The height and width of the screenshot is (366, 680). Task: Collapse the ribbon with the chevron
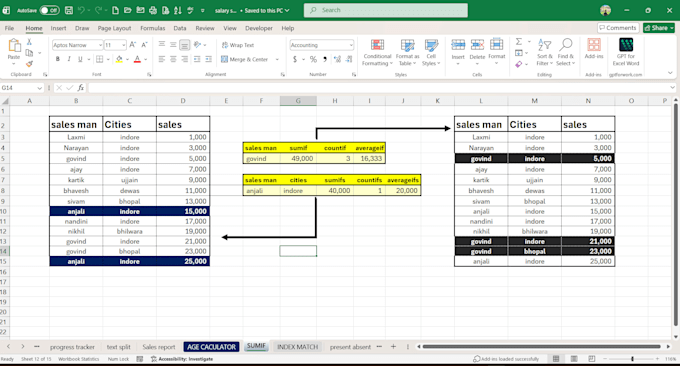point(670,73)
